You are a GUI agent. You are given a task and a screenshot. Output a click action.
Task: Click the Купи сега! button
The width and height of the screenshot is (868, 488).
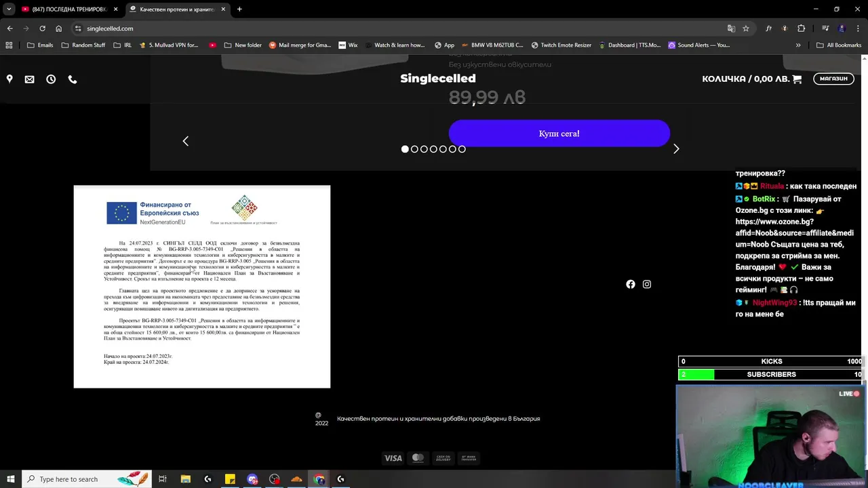[559, 134]
